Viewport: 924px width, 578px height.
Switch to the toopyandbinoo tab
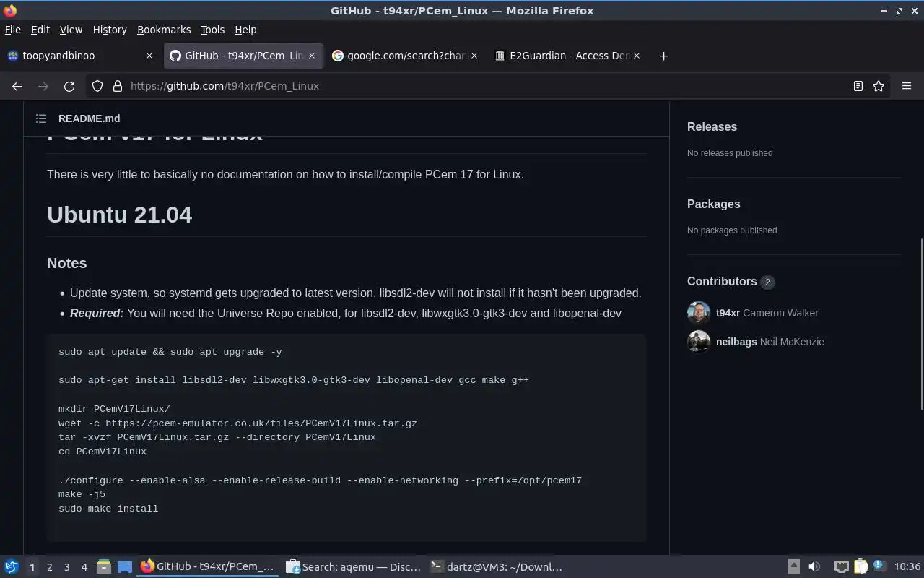click(x=80, y=56)
